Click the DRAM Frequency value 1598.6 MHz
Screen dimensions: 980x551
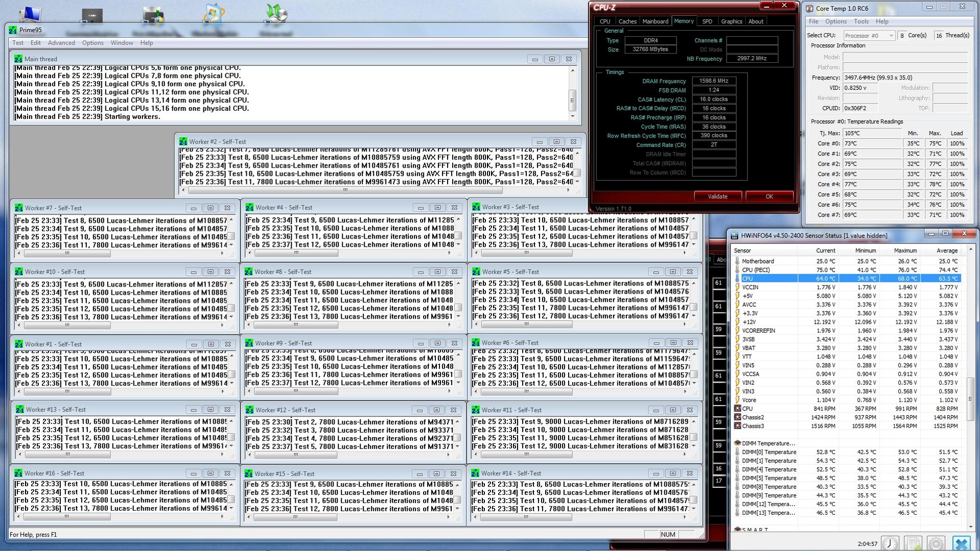714,81
